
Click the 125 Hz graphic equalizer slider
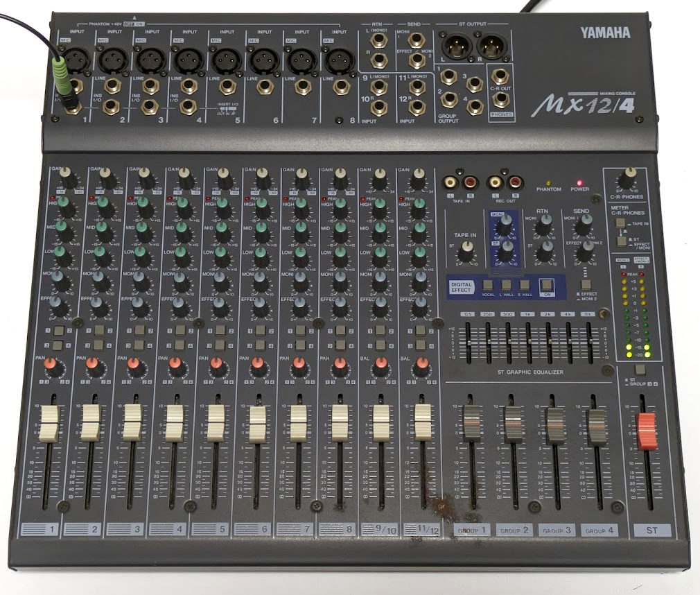[x=468, y=342]
